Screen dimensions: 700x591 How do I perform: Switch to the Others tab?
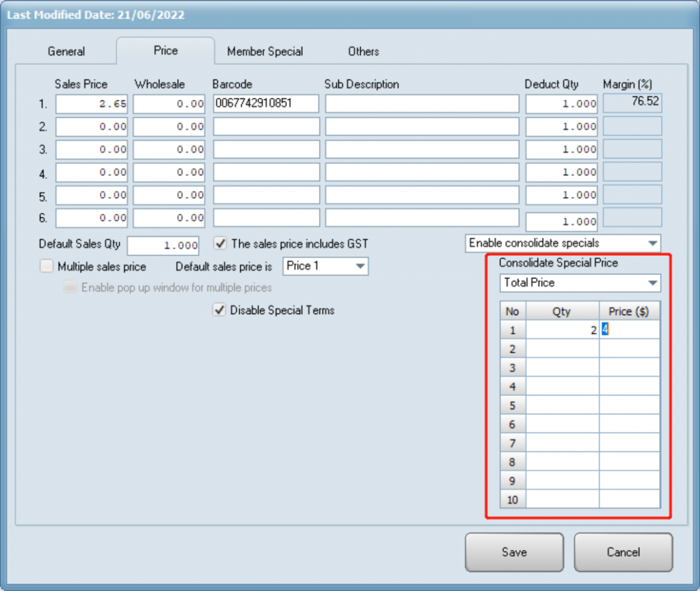(x=363, y=51)
